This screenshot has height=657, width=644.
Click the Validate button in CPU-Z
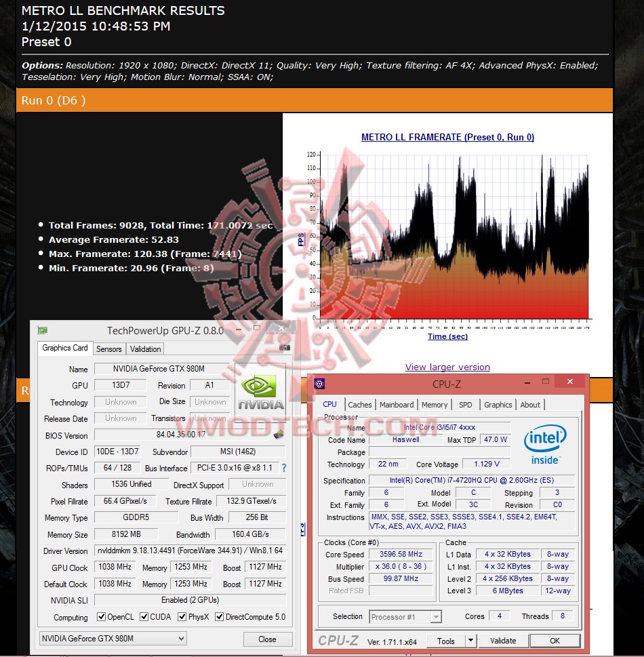pos(503,641)
